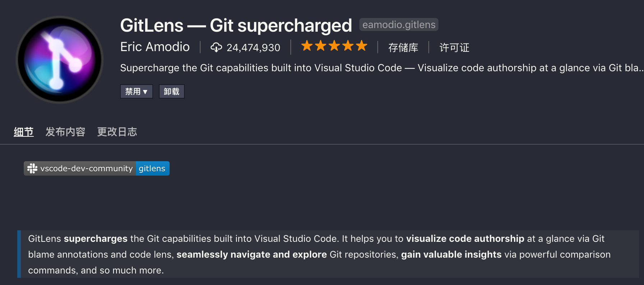Click the 卸载 uninstall button
Screen dimensions: 644x285
[x=171, y=91]
